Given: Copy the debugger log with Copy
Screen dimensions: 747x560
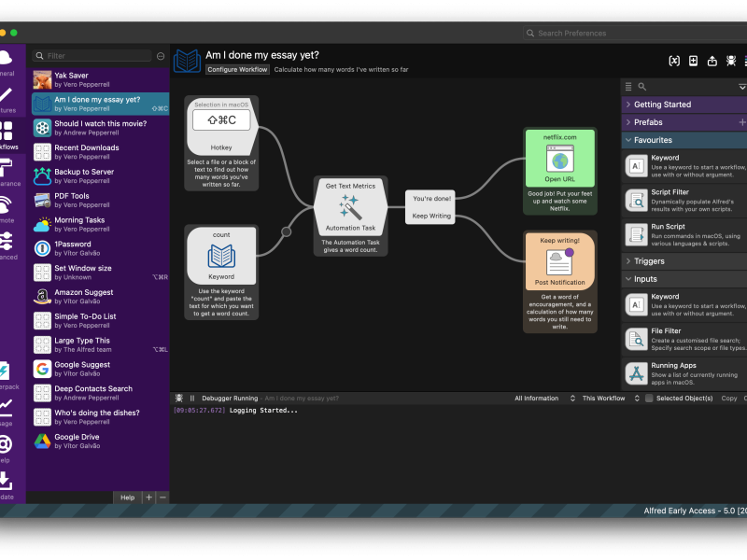Looking at the screenshot, I should point(729,399).
